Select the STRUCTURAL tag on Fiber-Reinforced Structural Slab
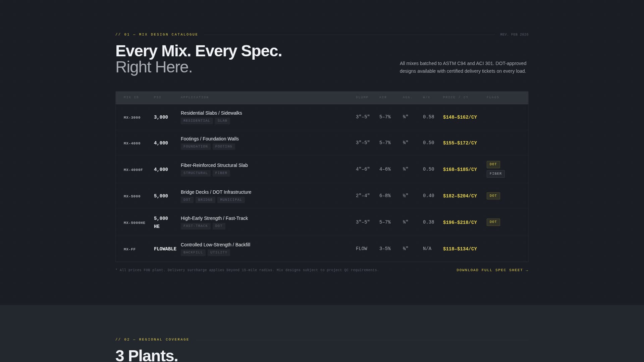Viewport: 644px width, 362px height. 196,173
